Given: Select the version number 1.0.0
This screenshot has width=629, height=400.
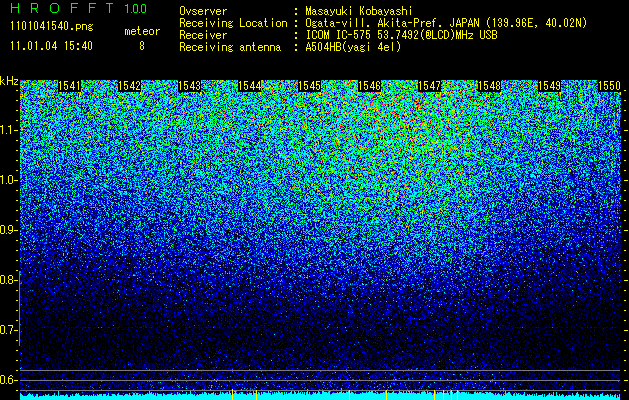Looking at the screenshot, I should (135, 9).
